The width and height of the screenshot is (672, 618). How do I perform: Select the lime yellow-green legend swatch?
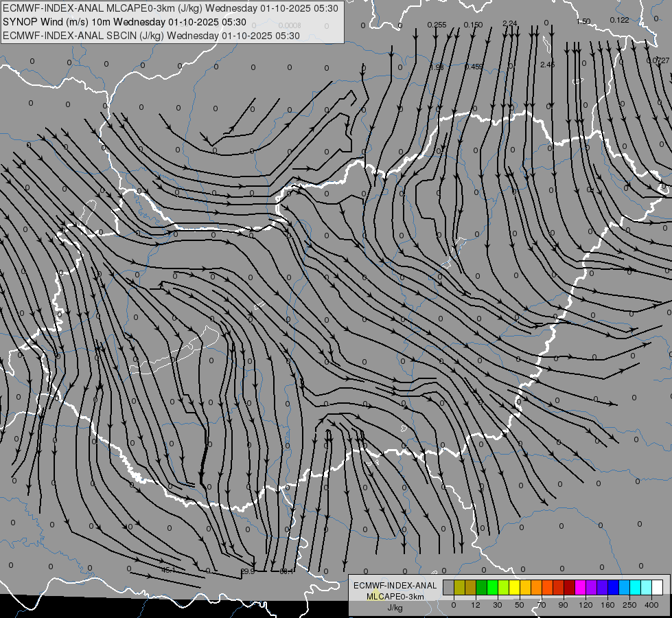pos(504,587)
